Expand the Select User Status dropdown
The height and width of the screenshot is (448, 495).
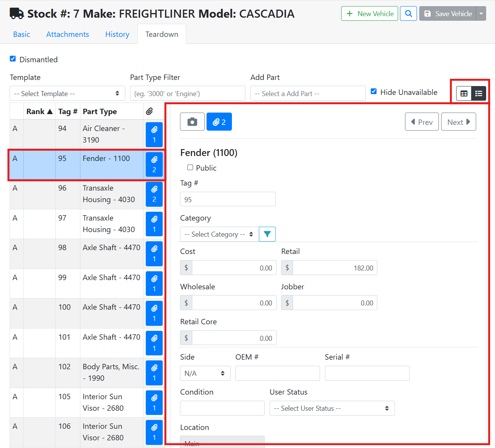(x=332, y=408)
